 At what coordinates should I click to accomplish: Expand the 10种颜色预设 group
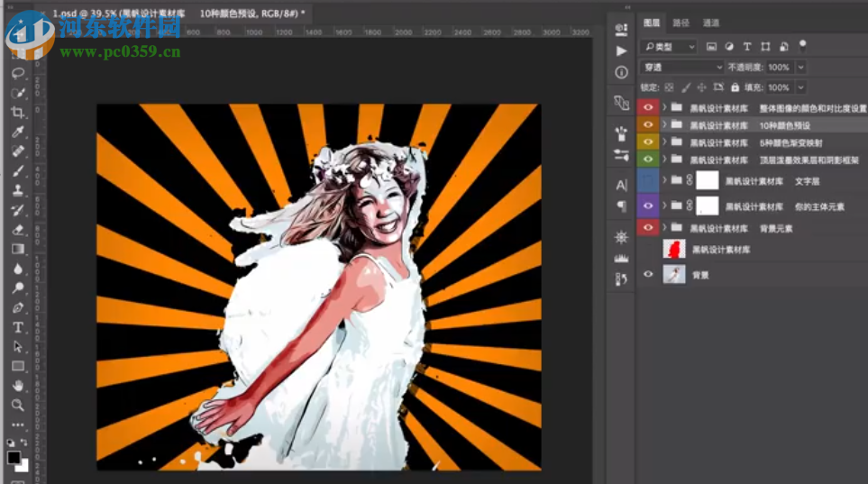pyautogui.click(x=664, y=125)
